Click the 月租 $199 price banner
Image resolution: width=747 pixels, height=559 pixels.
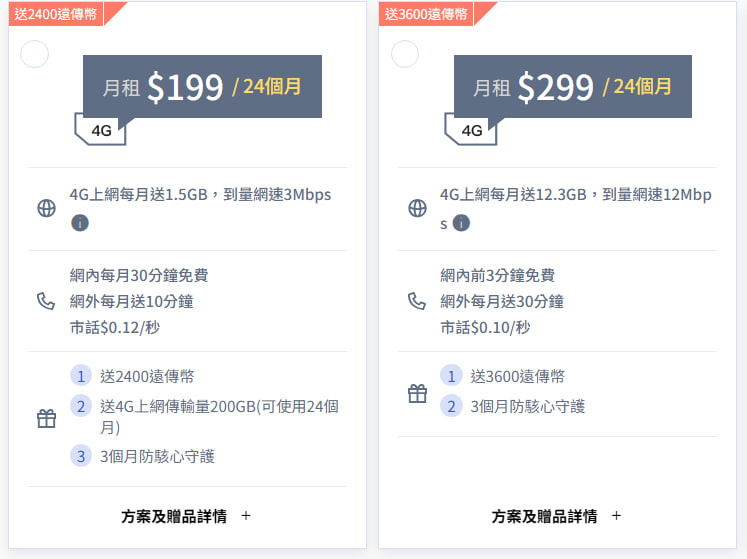point(202,86)
